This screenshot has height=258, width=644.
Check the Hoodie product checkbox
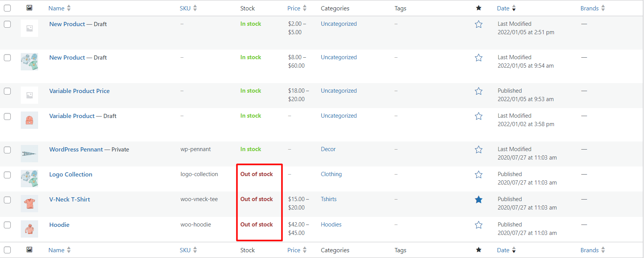coord(7,225)
